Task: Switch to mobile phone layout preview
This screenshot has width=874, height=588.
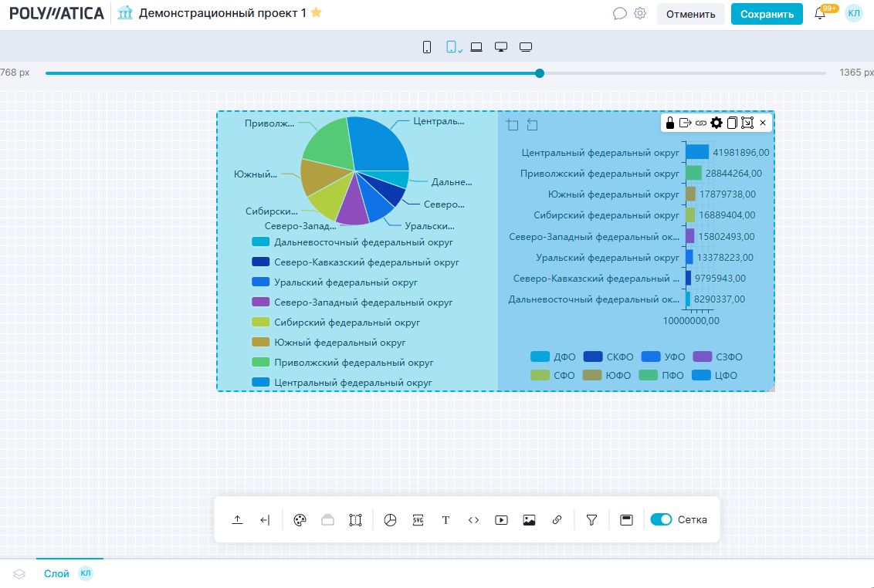Action: click(x=427, y=47)
